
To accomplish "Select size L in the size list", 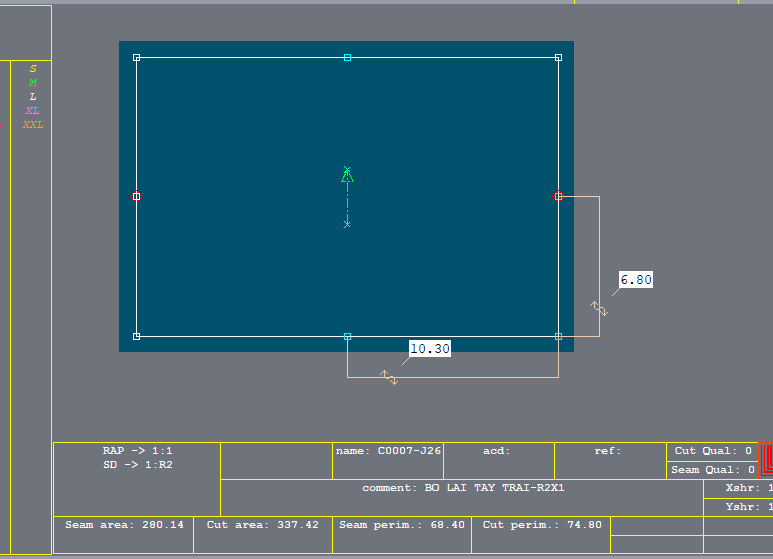I will click(33, 97).
